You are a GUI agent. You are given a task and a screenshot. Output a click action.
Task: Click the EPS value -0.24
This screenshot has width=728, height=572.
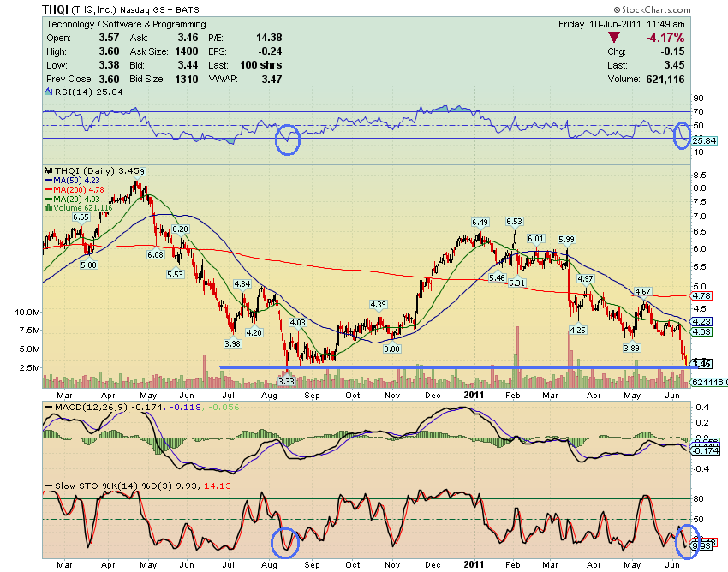[270, 51]
